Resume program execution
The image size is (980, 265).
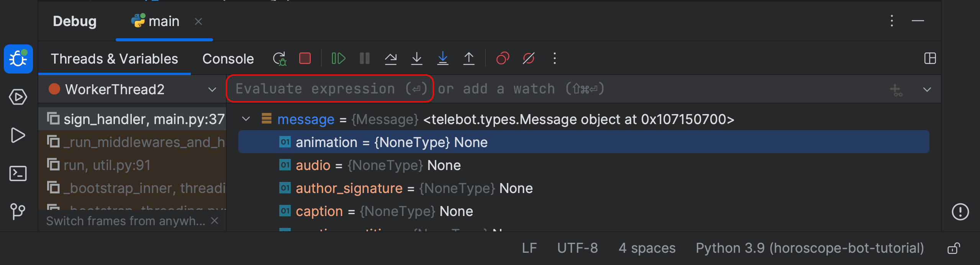pyautogui.click(x=338, y=59)
